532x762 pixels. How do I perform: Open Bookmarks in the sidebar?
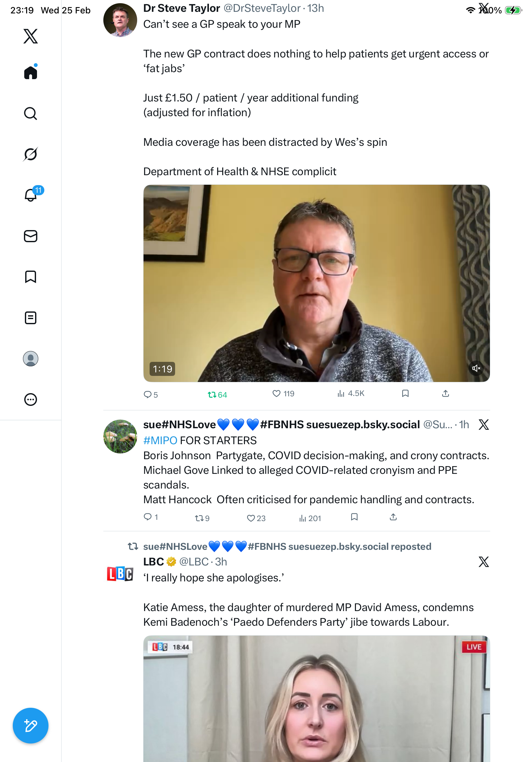tap(31, 277)
